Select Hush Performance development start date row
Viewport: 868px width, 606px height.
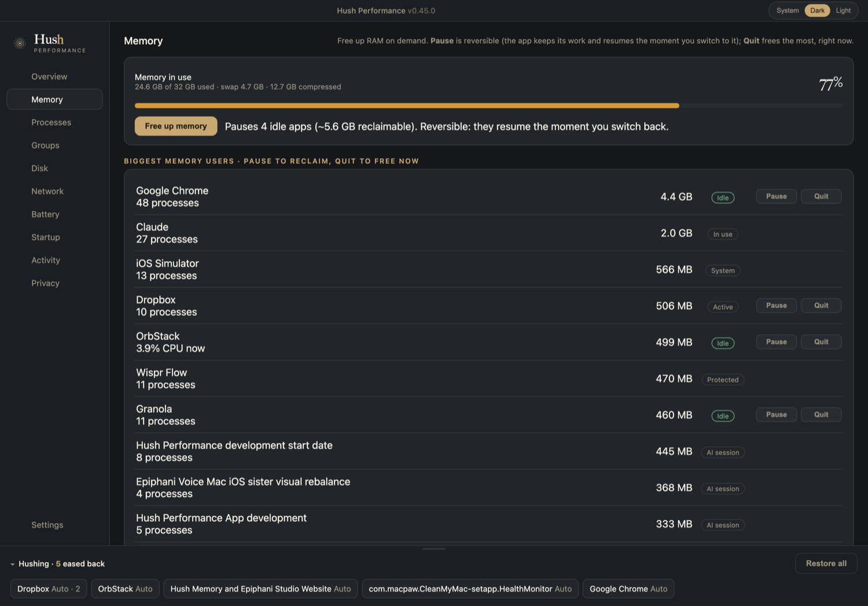(x=234, y=446)
